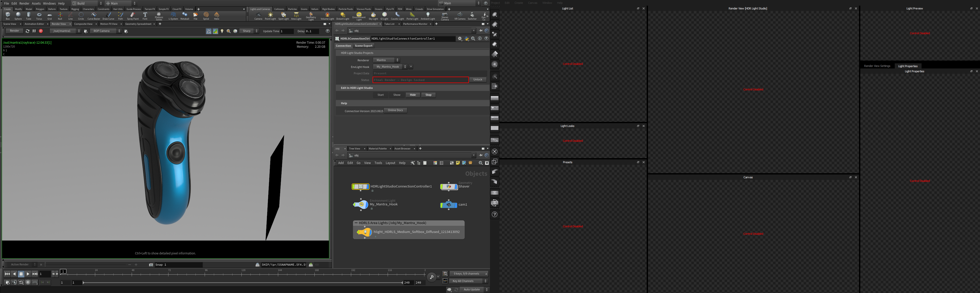Click the restart render refresh icon

(x=27, y=31)
